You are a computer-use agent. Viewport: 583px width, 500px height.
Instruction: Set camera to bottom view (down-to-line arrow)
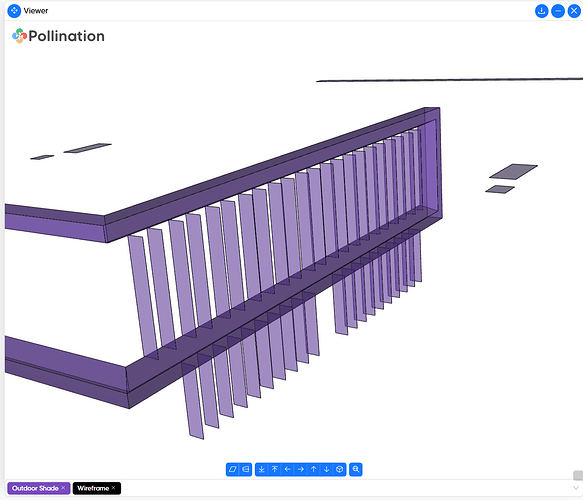(x=262, y=469)
